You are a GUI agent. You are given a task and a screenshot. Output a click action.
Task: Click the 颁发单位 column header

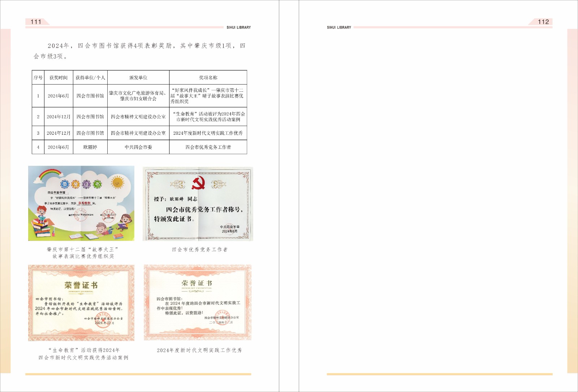point(138,78)
